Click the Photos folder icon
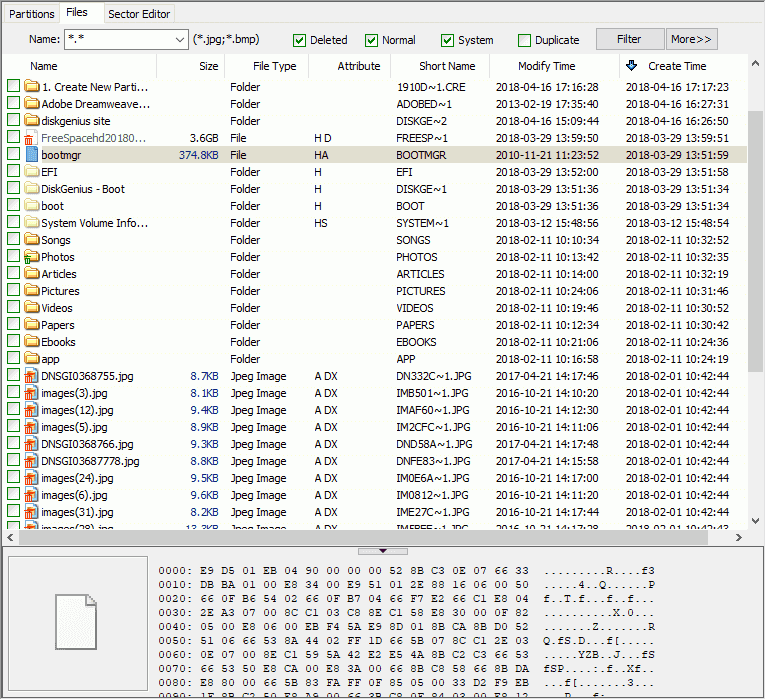This screenshot has height=699, width=765. [31, 257]
